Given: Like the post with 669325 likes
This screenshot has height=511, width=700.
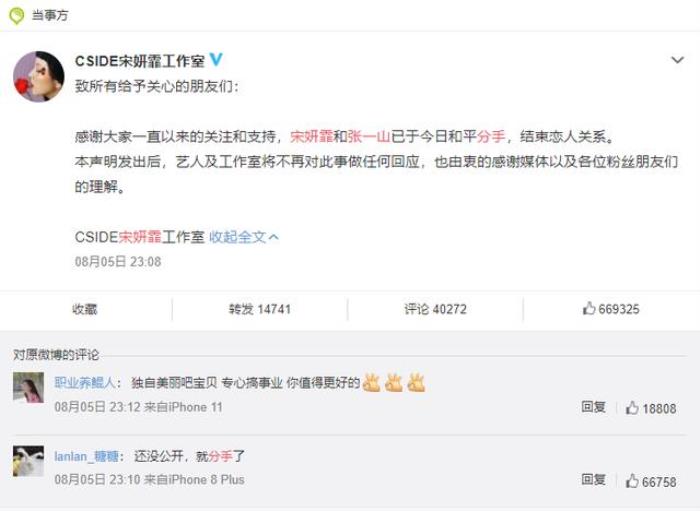Looking at the screenshot, I should [611, 310].
